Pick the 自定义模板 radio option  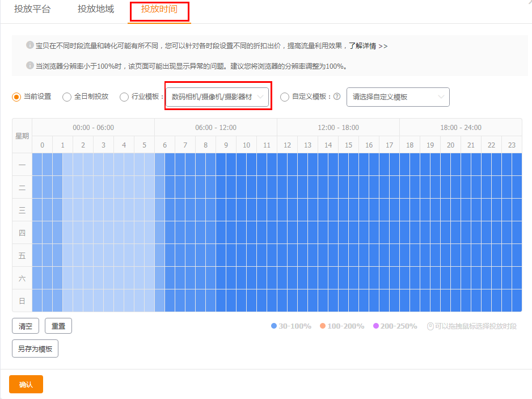(285, 97)
